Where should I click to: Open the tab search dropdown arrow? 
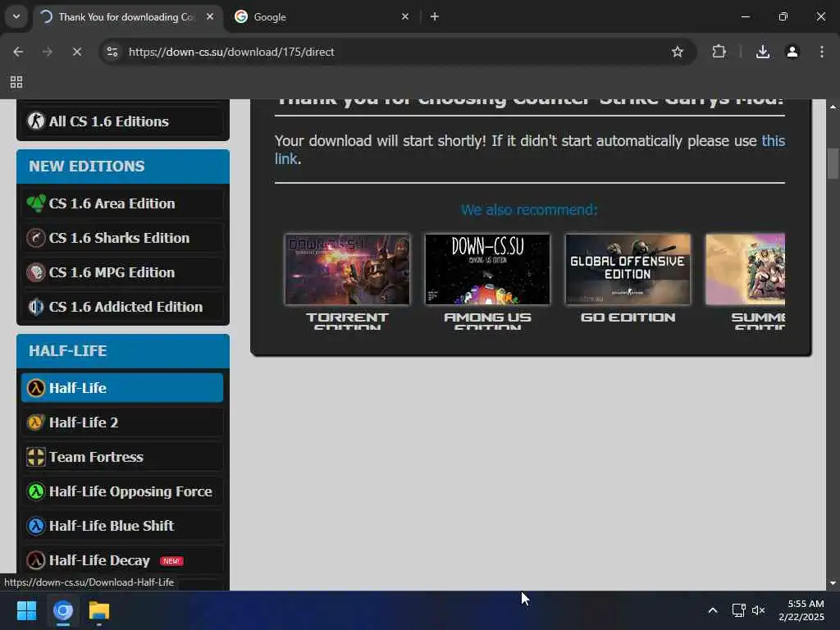coord(16,16)
